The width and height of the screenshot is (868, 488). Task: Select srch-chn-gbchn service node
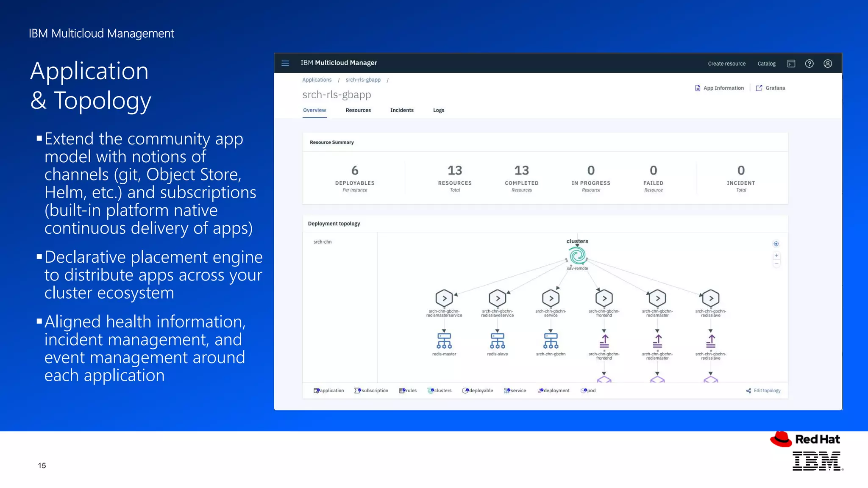click(551, 341)
